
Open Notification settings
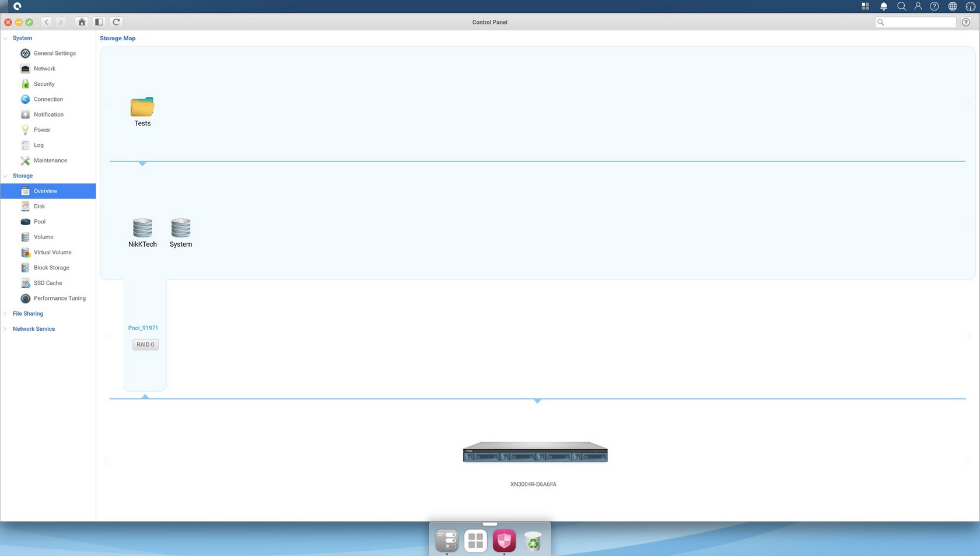click(x=48, y=114)
